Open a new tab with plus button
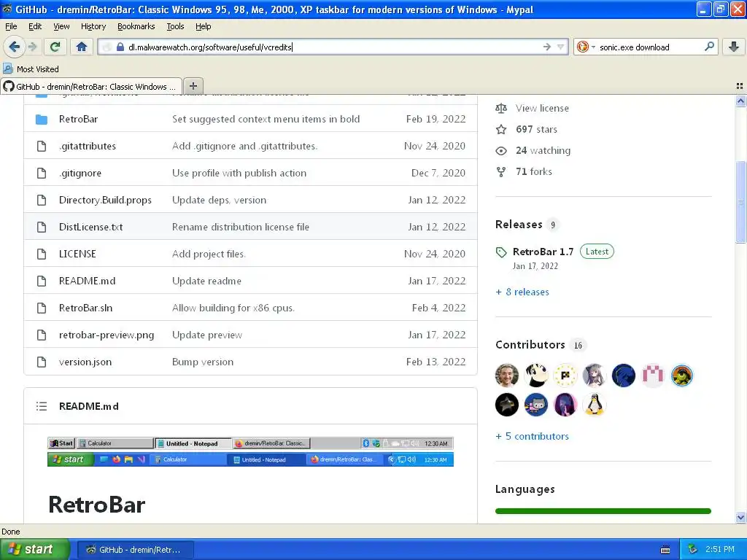747x560 pixels. [x=193, y=86]
